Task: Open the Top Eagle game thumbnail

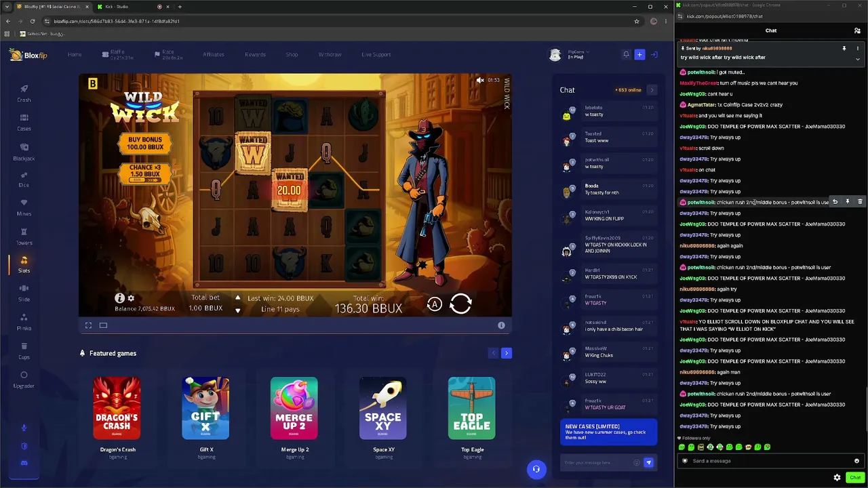Action: pyautogui.click(x=472, y=408)
